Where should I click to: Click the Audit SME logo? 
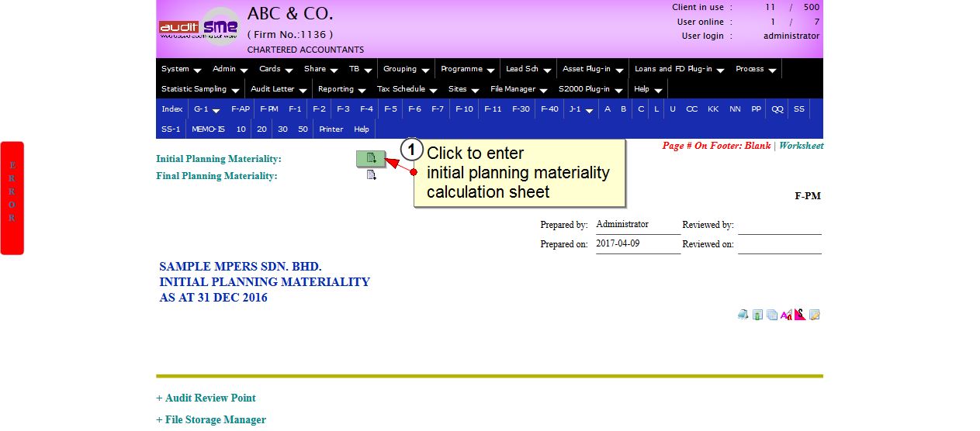point(199,29)
